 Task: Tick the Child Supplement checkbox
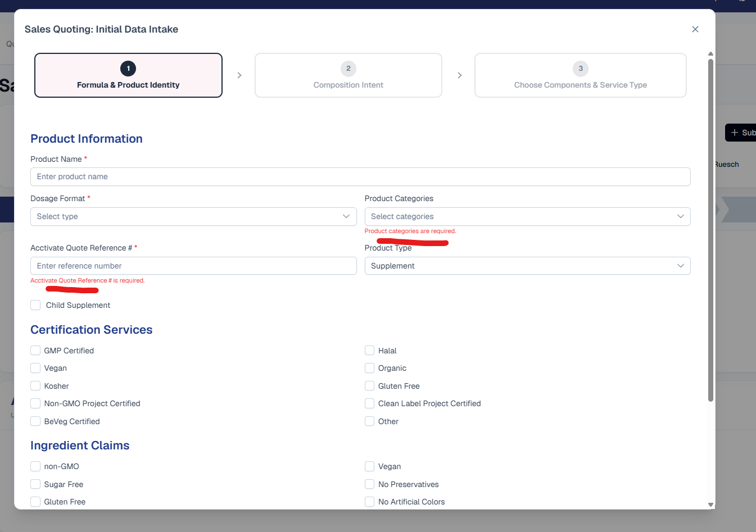(35, 305)
